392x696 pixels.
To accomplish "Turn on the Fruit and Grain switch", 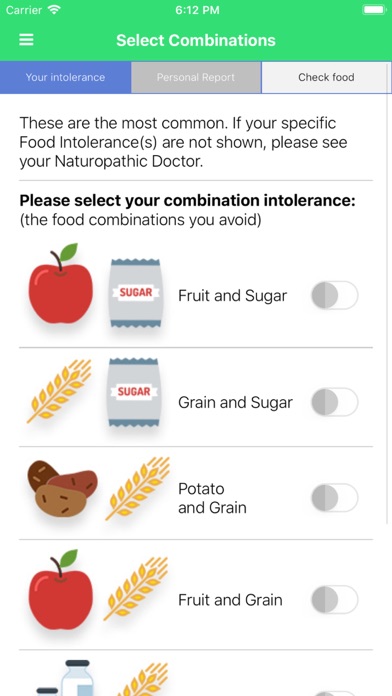I will (334, 600).
